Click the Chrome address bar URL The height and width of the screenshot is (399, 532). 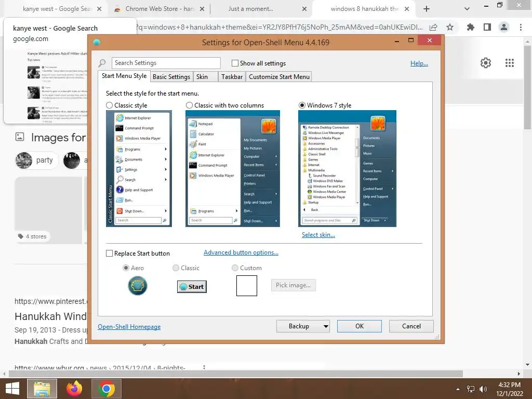(x=280, y=27)
